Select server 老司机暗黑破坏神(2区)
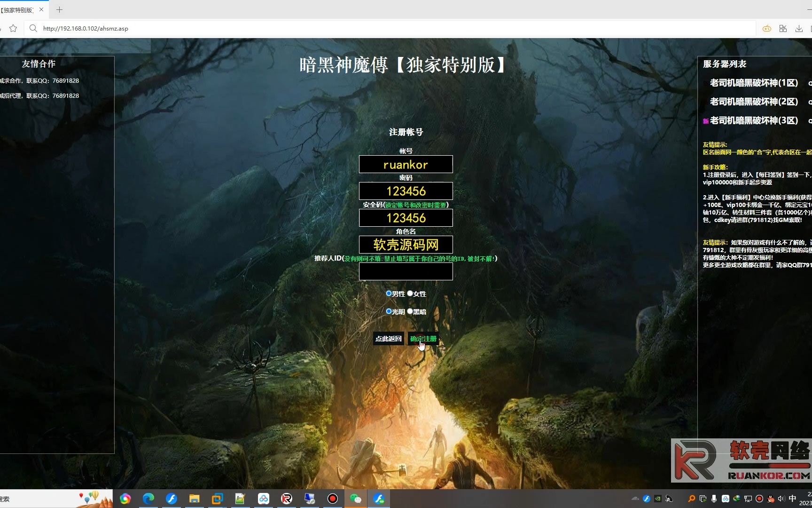The image size is (812, 508). 754,102
